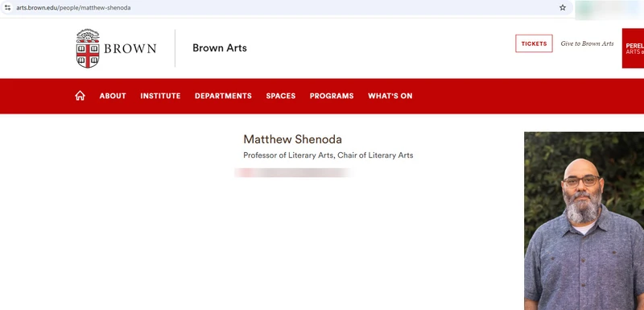
Task: Open the Give to Brown Arts link
Action: pos(587,43)
